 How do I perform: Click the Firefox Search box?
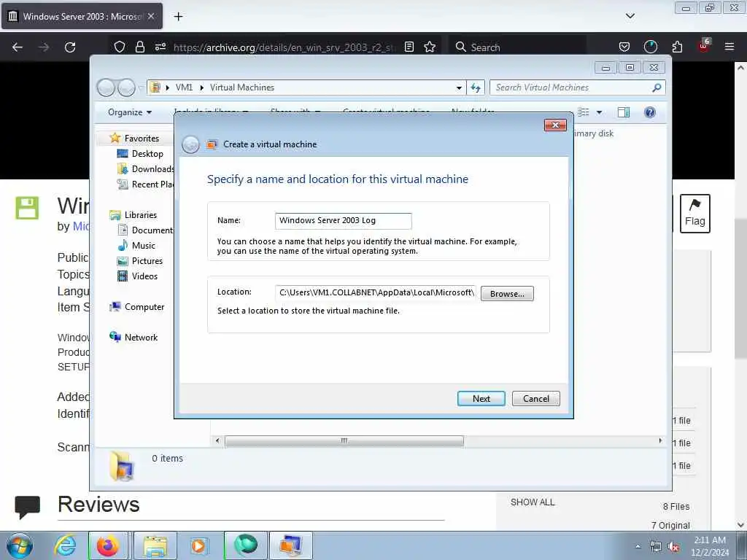[517, 47]
